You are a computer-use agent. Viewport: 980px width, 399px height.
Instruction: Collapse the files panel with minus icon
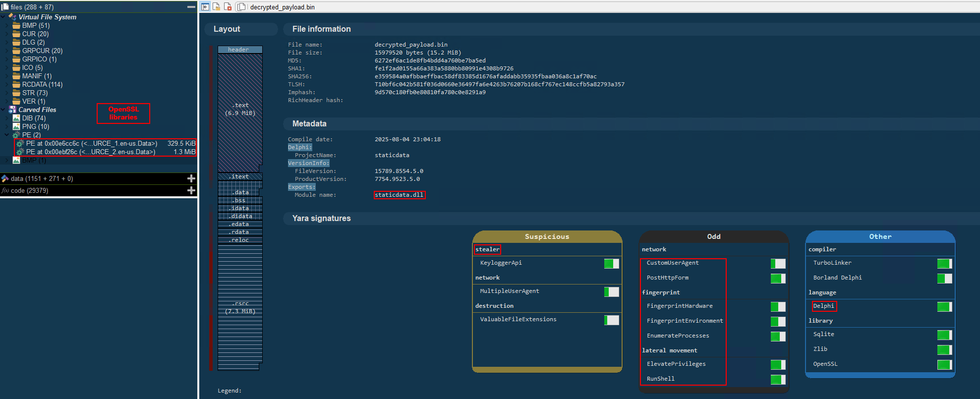point(191,7)
